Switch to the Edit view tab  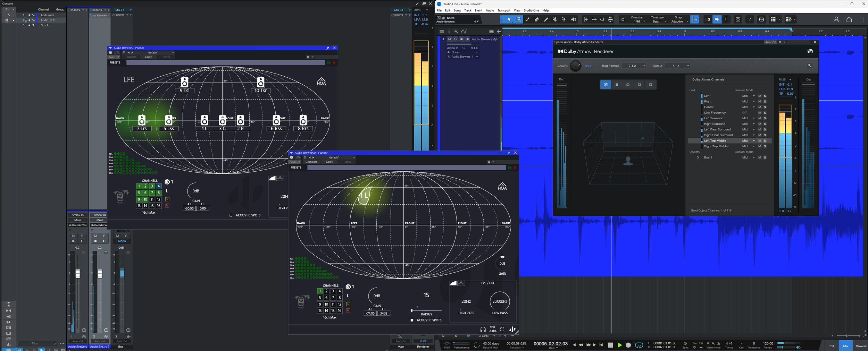(x=831, y=346)
